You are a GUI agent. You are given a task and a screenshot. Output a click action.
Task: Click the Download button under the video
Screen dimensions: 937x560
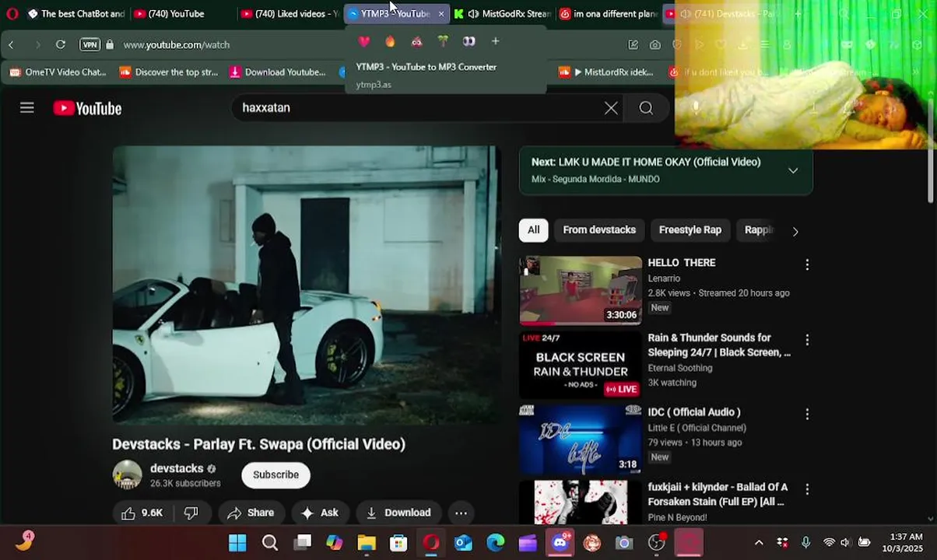tap(398, 513)
